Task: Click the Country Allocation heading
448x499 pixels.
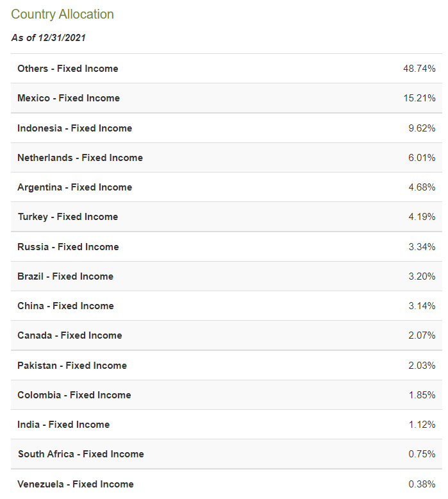Action: (x=62, y=14)
